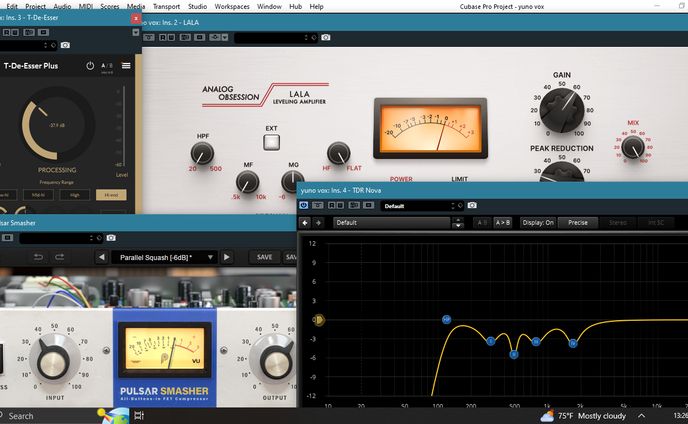688x424 pixels.
Task: Toggle Display: On in TDR Nova
Action: tap(538, 223)
